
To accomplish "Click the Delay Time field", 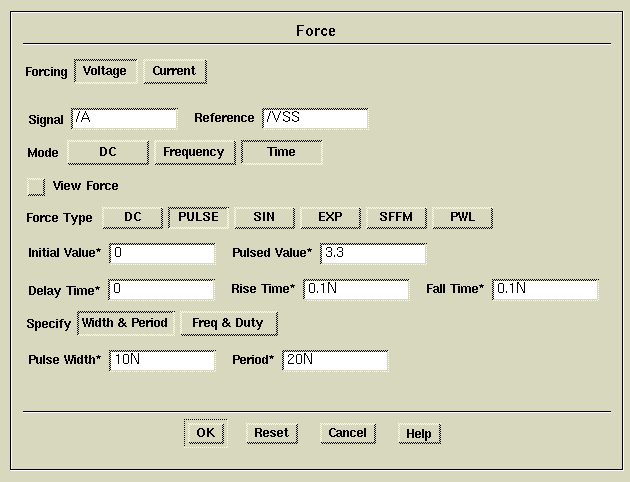I will click(161, 290).
